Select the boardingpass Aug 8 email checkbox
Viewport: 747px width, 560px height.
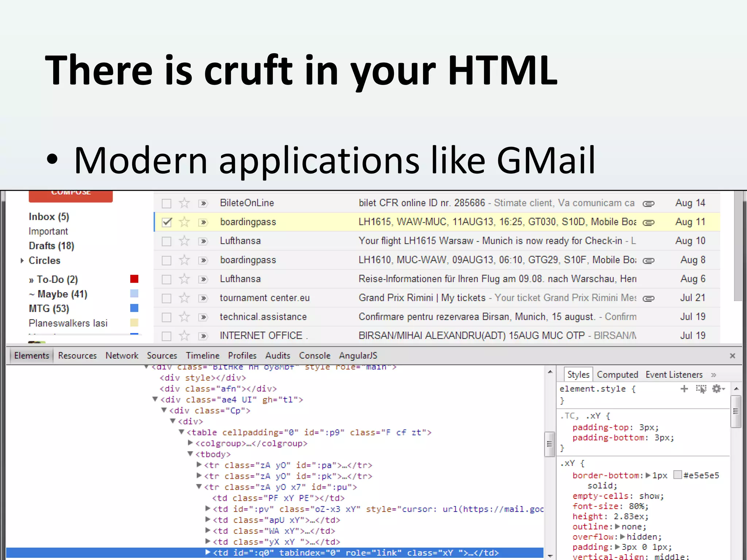(x=167, y=260)
